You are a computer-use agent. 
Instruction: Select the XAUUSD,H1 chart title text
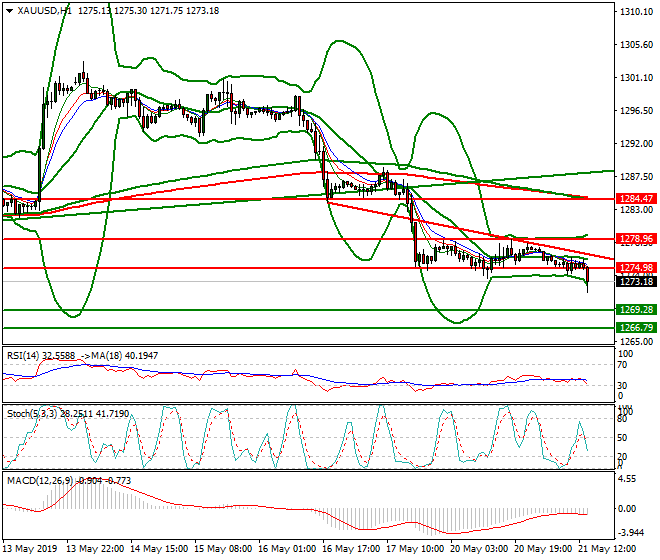coord(44,11)
